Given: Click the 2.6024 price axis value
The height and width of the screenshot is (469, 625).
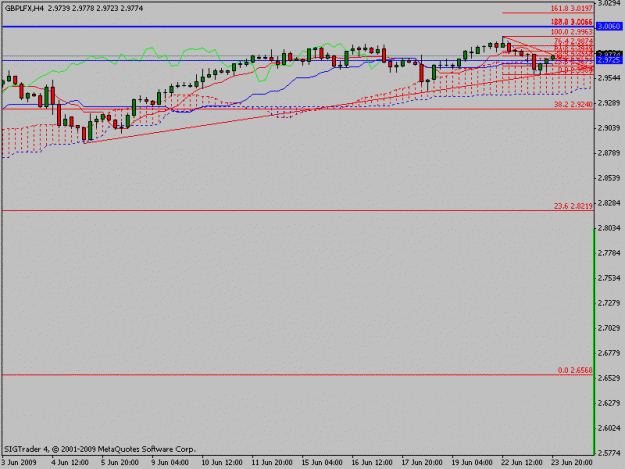Looking at the screenshot, I should click(x=609, y=428).
